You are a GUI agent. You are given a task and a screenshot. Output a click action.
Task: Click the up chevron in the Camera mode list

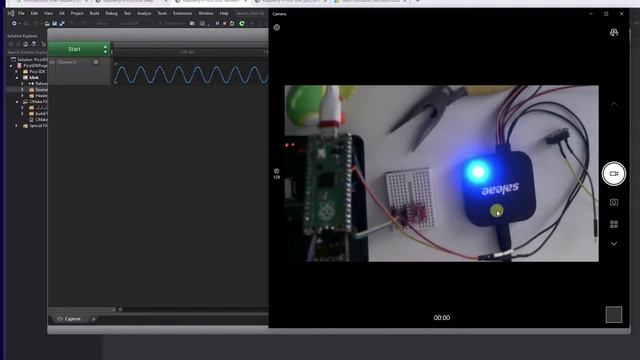pos(613,104)
